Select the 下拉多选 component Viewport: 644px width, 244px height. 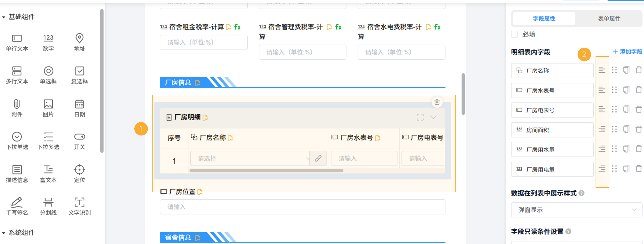click(x=48, y=141)
